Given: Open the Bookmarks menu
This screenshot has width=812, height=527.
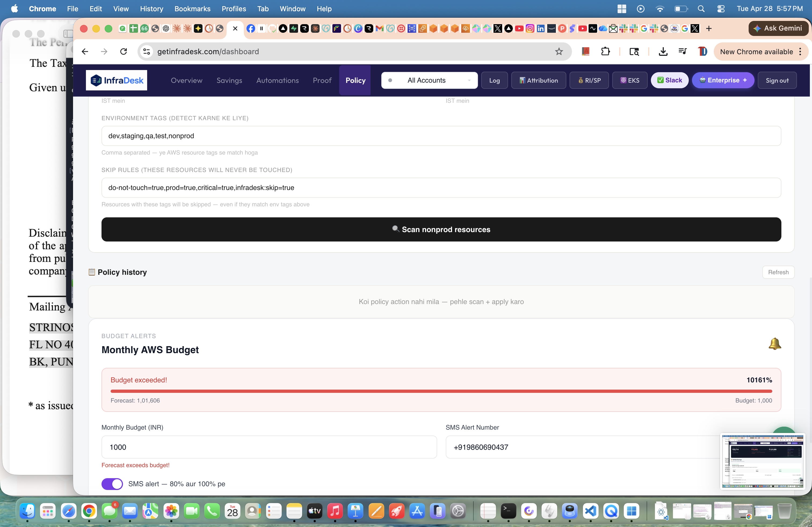Looking at the screenshot, I should tap(193, 9).
